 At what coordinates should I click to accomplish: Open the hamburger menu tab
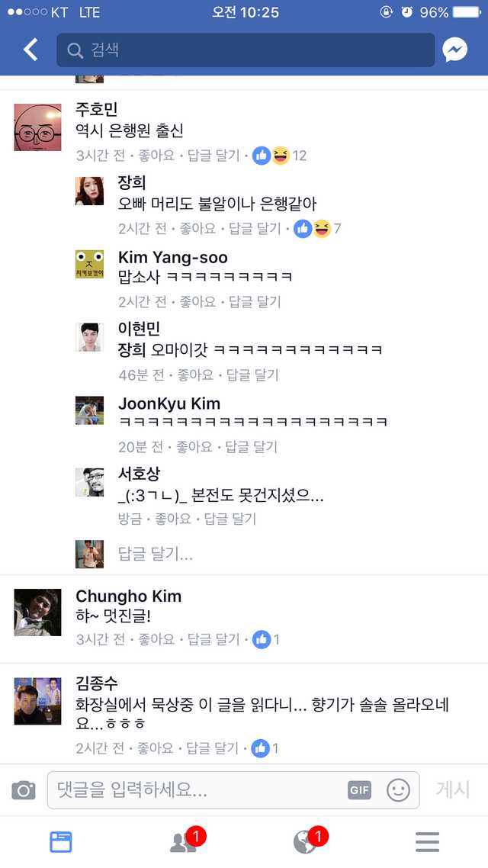coord(427,841)
